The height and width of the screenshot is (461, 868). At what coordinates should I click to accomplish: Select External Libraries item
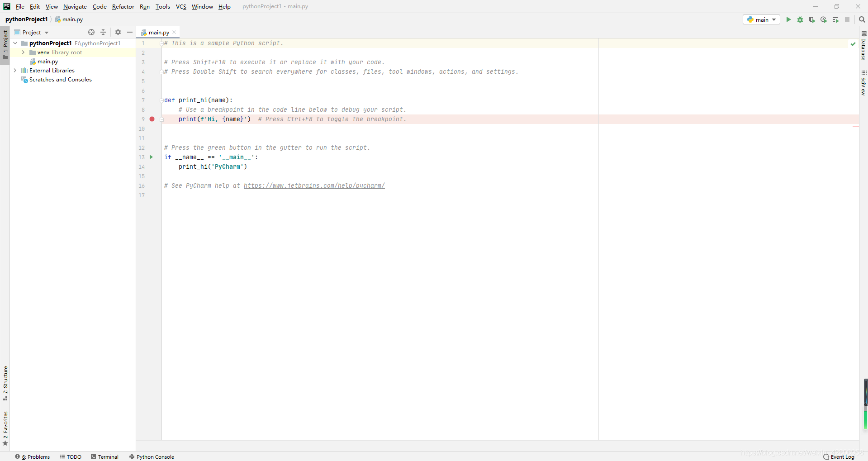[52, 71]
